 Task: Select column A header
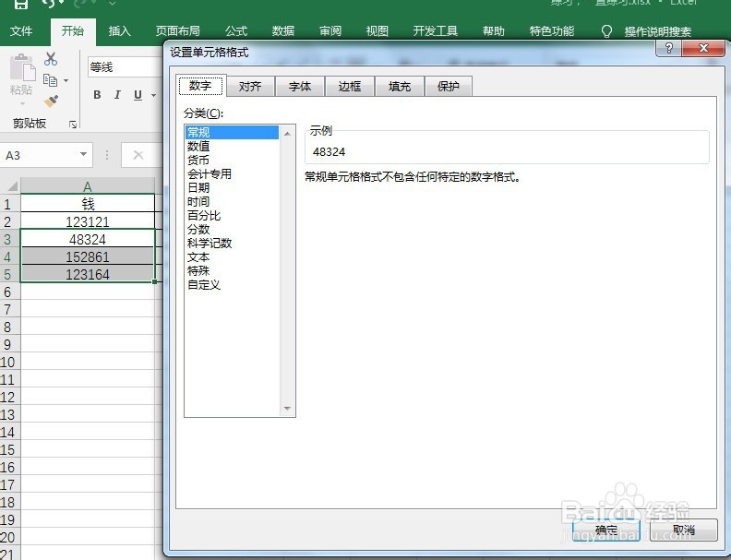tap(88, 186)
